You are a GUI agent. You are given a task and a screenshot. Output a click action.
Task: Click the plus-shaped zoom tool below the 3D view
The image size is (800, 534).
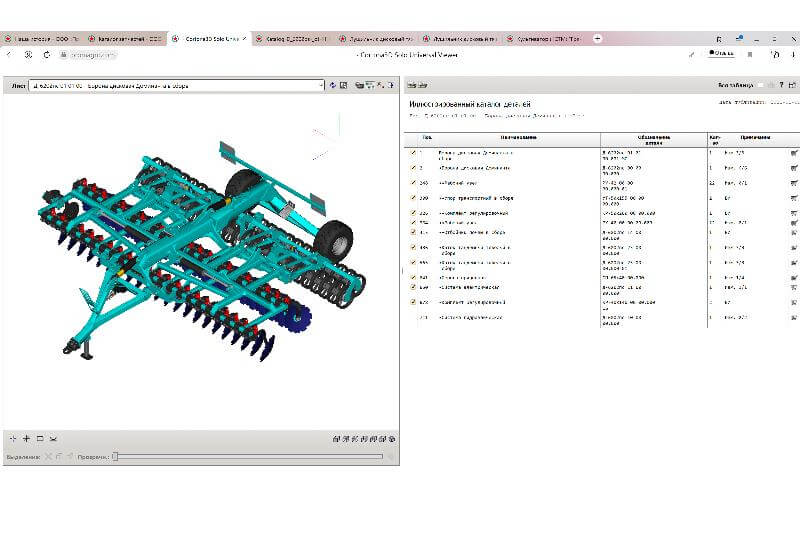(26, 439)
